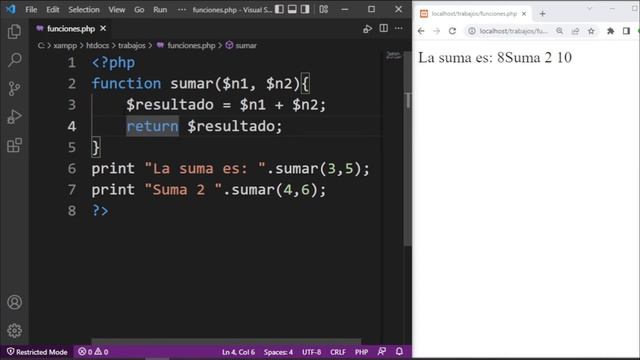Screen dimensions: 640x360
Task: Open the errors and warnings indicator
Action: (x=93, y=352)
